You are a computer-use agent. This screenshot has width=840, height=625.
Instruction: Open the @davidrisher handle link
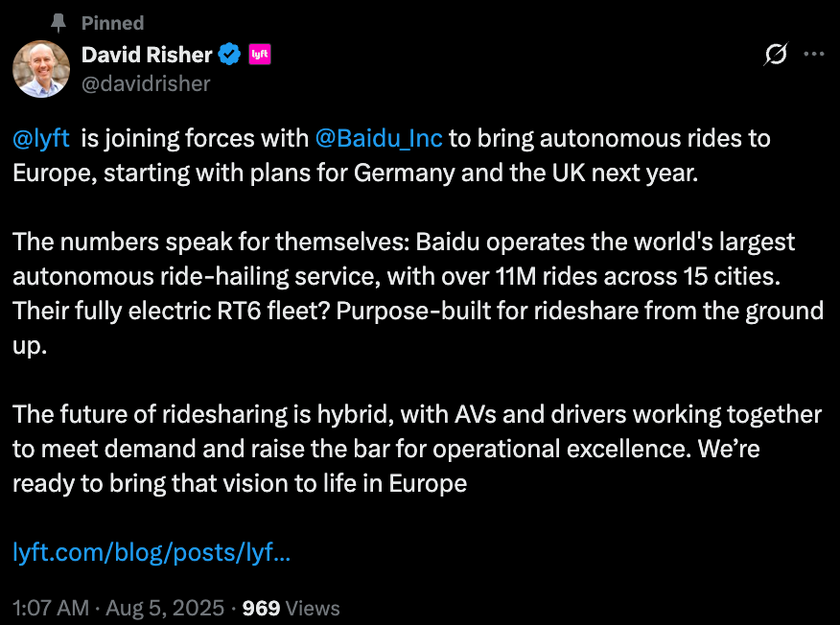(146, 83)
